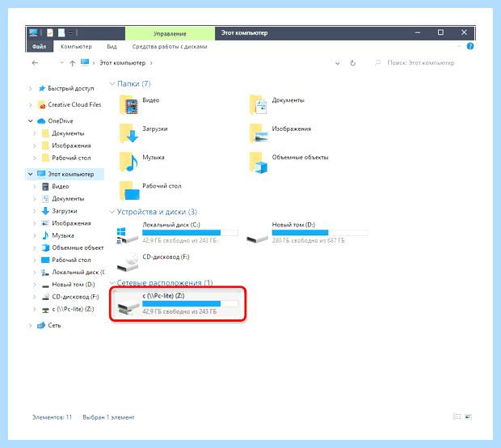The height and width of the screenshot is (448, 501).
Task: Open the Документы folder icon in Папки
Action: tap(258, 105)
